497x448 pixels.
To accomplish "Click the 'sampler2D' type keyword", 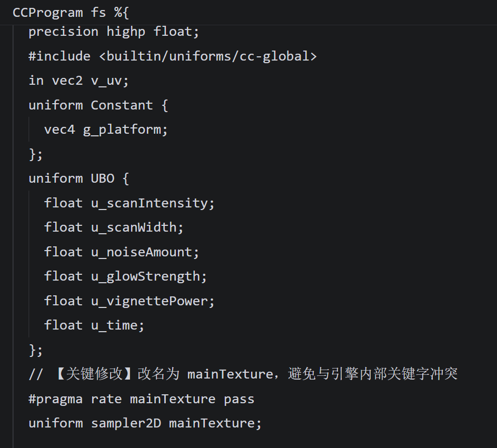I will pos(126,423).
